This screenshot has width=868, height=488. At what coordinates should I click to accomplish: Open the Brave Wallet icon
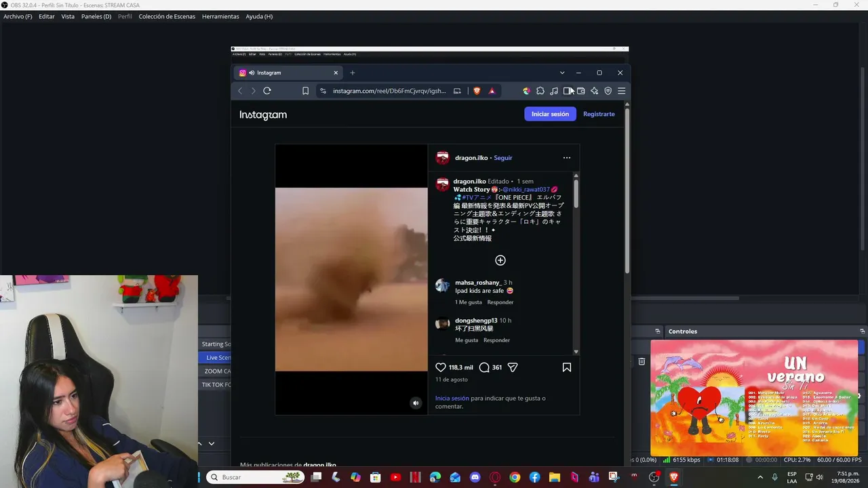[581, 91]
